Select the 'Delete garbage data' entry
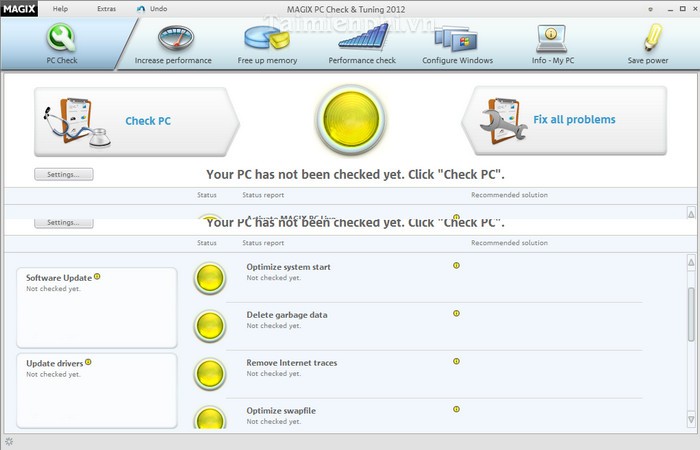The height and width of the screenshot is (450, 700). pos(287,315)
